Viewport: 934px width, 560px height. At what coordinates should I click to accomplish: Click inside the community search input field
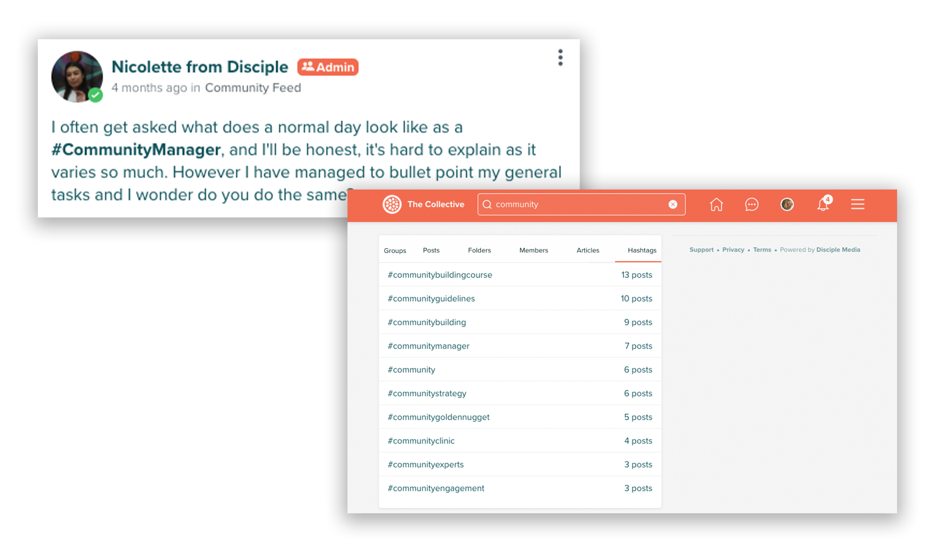(x=560, y=204)
